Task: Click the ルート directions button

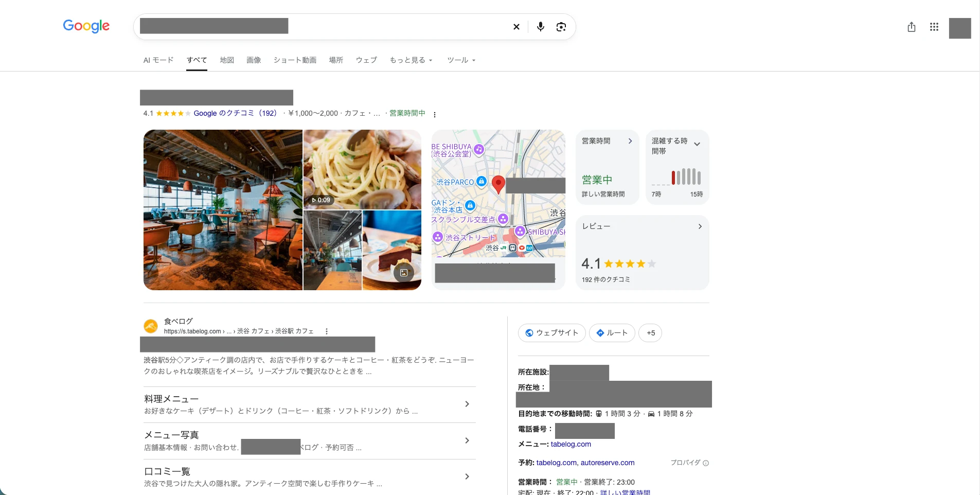Action: [x=612, y=333]
